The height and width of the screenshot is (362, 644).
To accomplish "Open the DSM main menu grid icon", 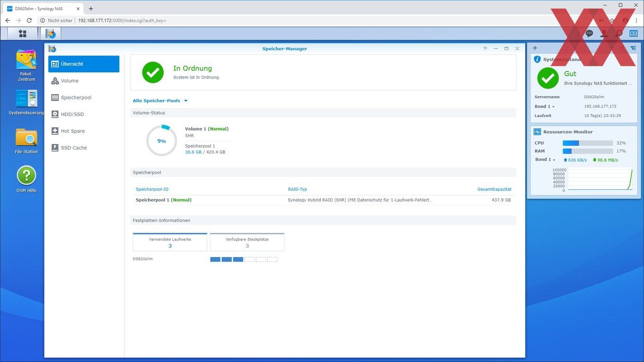I will (x=22, y=33).
